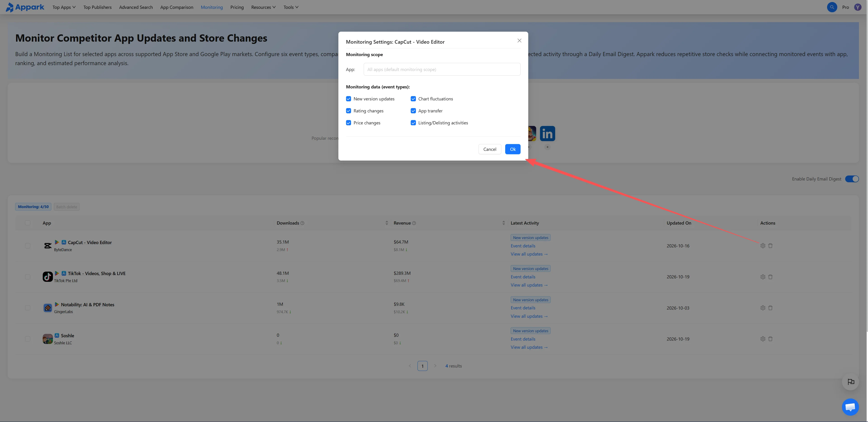This screenshot has width=868, height=422.
Task: Uncheck New version updates checkbox
Action: (x=348, y=99)
